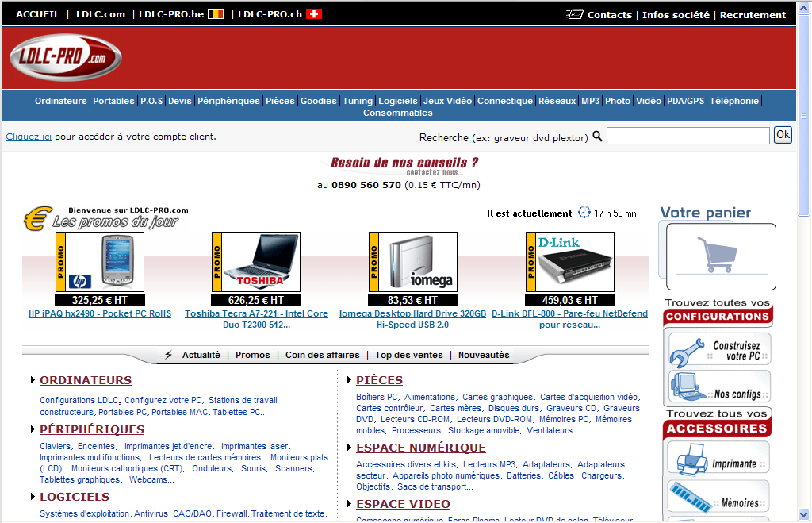Click the 626,25 € HT price label
The image size is (812, 523).
(256, 300)
